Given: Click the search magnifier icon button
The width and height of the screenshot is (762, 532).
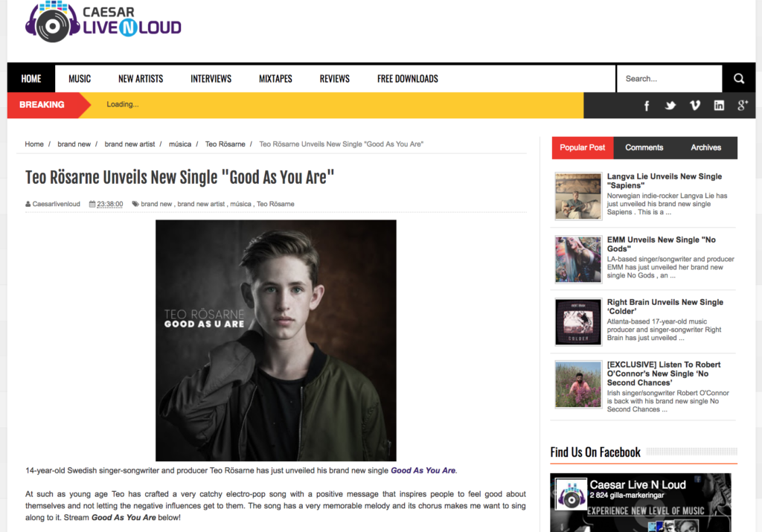Looking at the screenshot, I should tap(739, 79).
